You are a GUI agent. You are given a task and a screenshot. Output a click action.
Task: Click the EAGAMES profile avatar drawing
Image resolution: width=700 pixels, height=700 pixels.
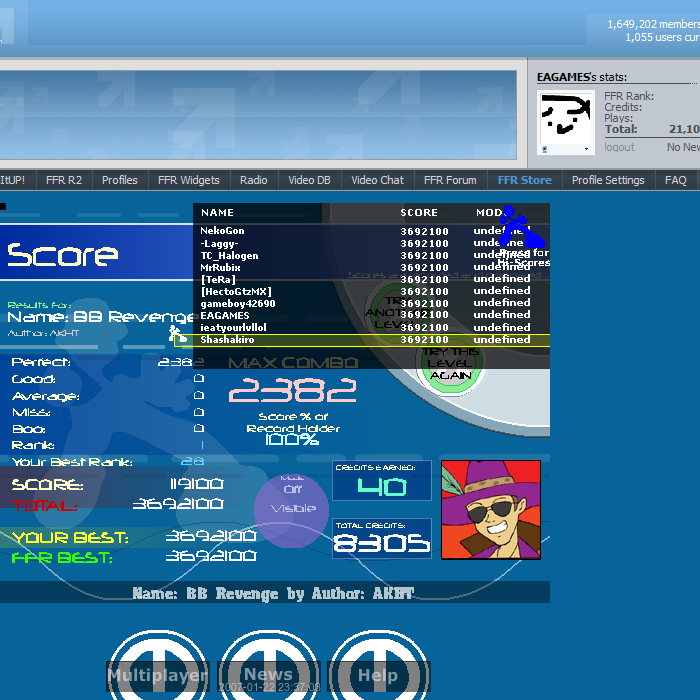point(567,116)
